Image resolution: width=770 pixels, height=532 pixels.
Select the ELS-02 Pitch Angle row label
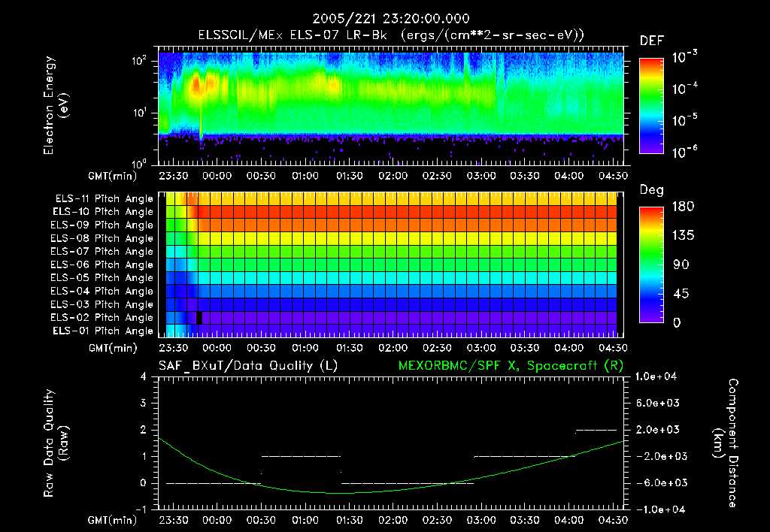(x=102, y=318)
